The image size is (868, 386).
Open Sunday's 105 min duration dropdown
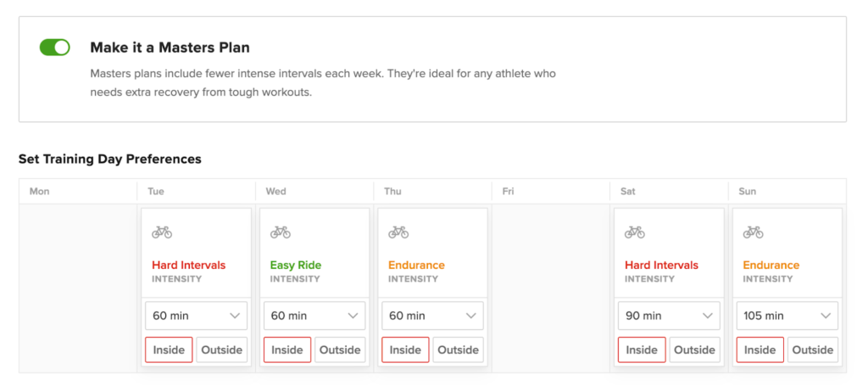787,316
